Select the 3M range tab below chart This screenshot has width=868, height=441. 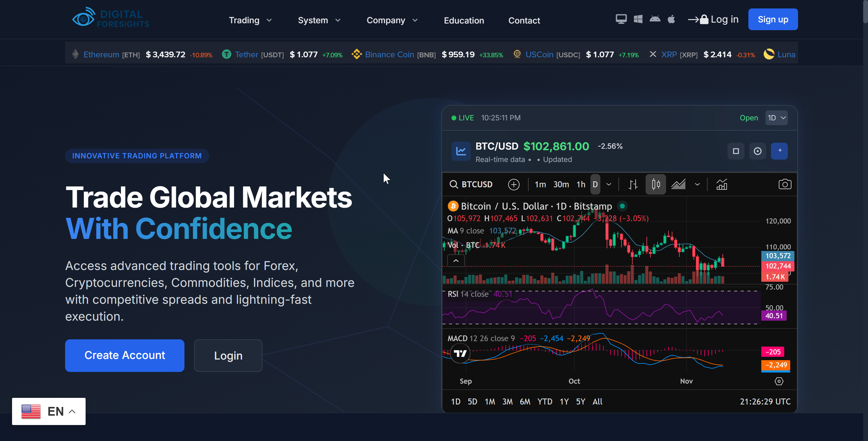pos(507,401)
